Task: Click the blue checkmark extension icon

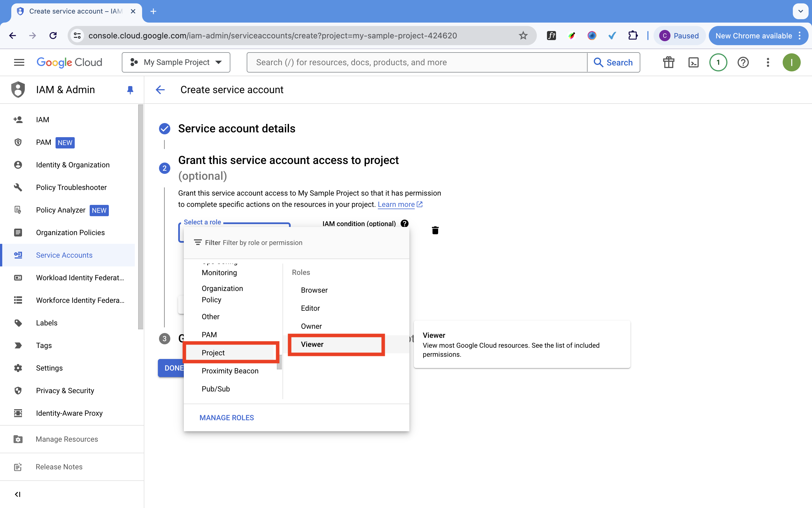Action: [612, 36]
